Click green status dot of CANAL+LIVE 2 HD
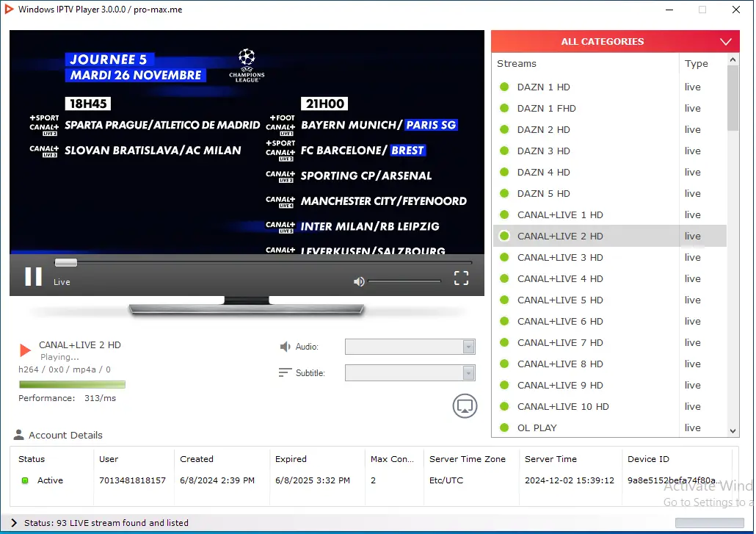756x534 pixels. pos(504,236)
